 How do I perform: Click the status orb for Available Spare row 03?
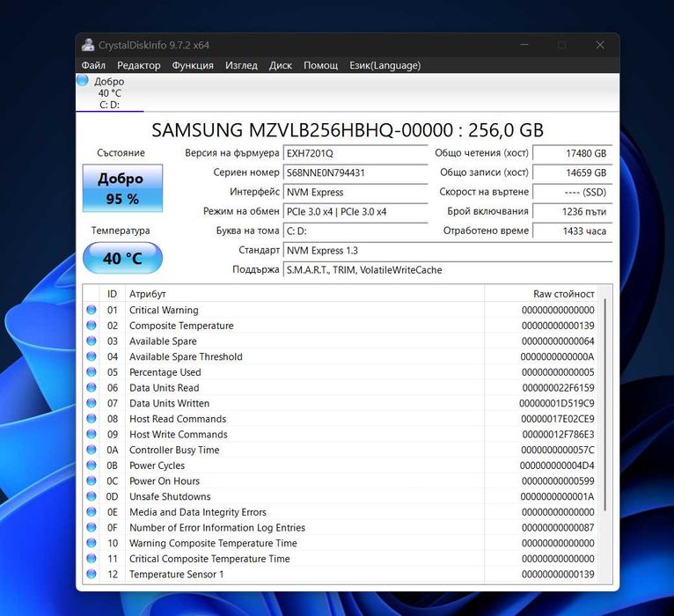point(92,341)
